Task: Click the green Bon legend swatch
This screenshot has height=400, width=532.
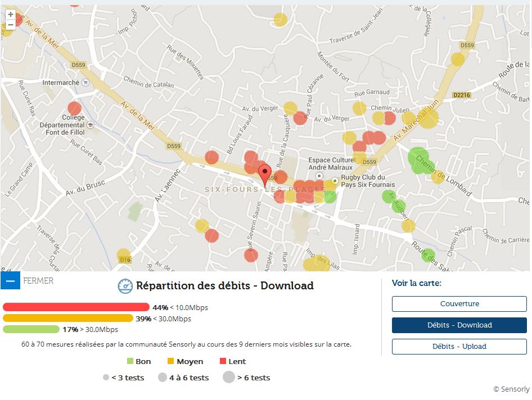Action: [x=130, y=361]
